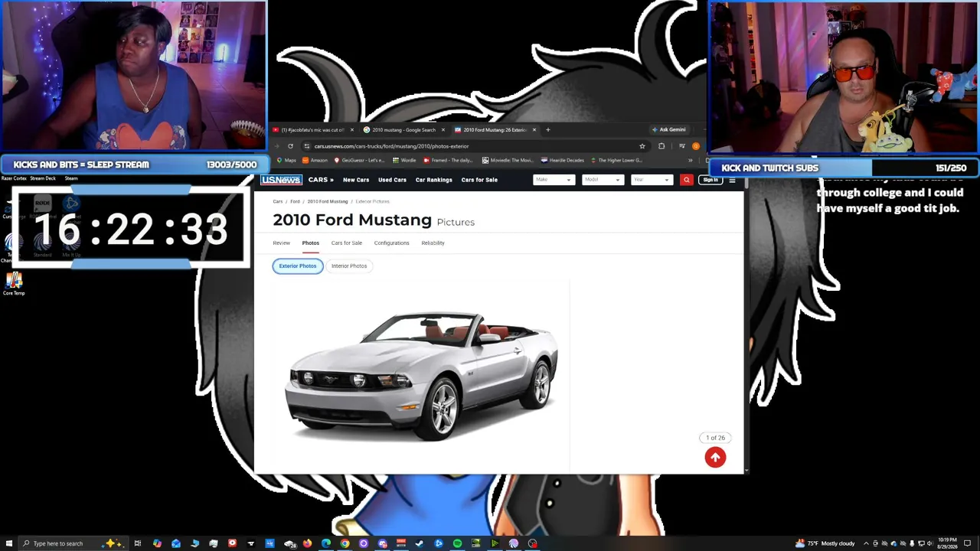Open the Windows Start menu
This screenshot has width=980, height=551.
pos(10,543)
